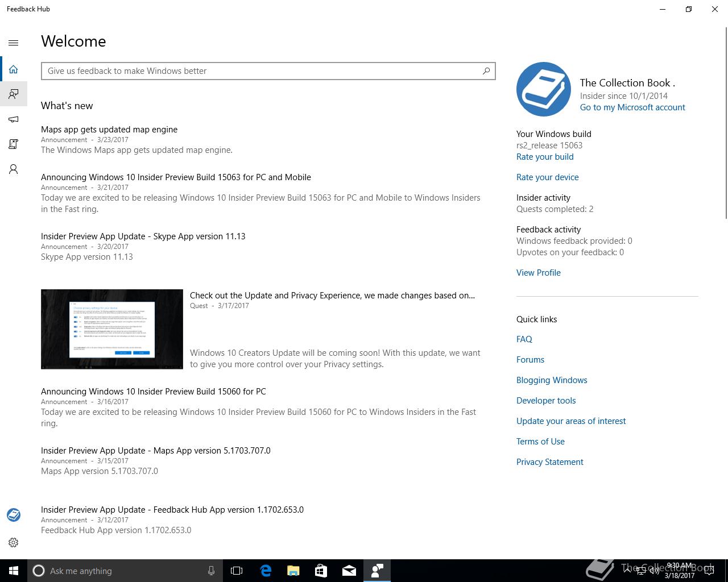Open Build 15063 for PC and Mobile announcement
The image size is (728, 582).
pyautogui.click(x=176, y=177)
